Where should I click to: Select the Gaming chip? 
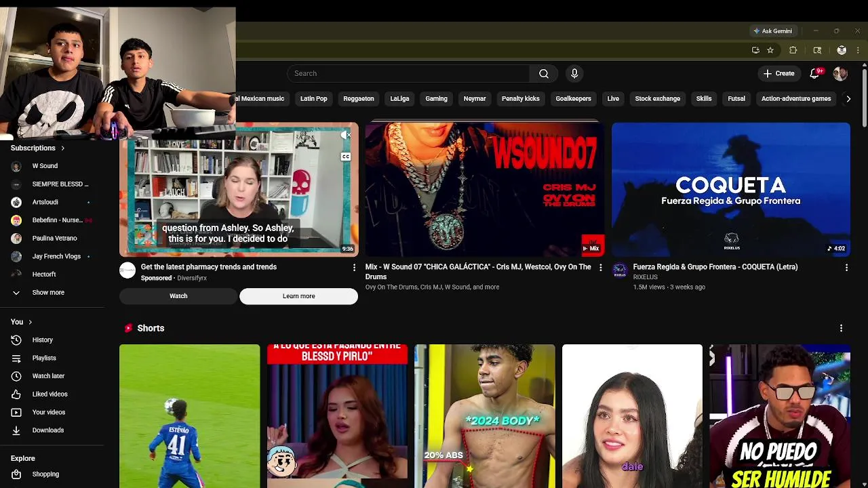click(436, 99)
